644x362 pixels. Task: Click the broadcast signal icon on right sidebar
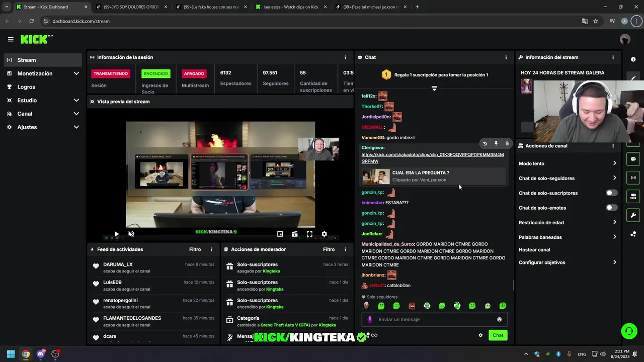coord(633,177)
